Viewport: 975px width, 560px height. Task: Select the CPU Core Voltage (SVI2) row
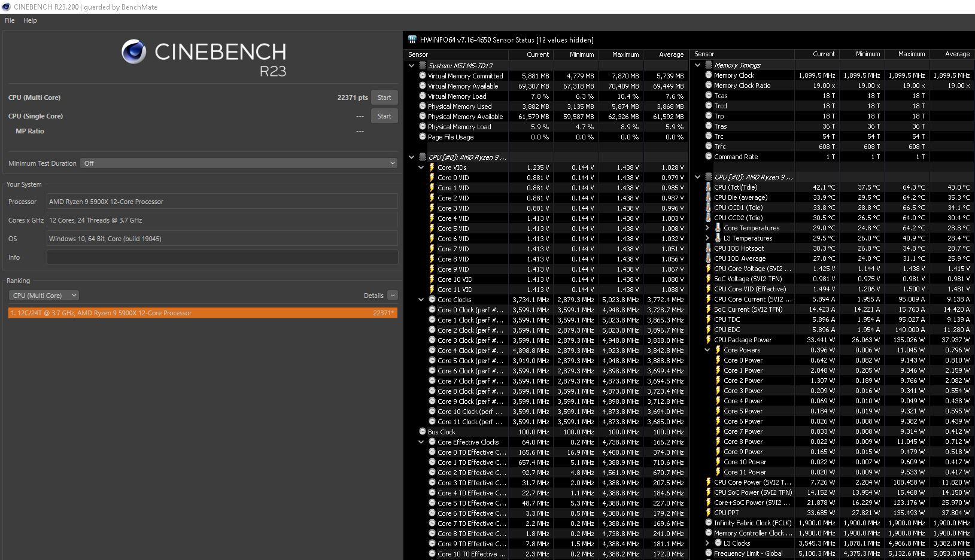[x=833, y=269]
